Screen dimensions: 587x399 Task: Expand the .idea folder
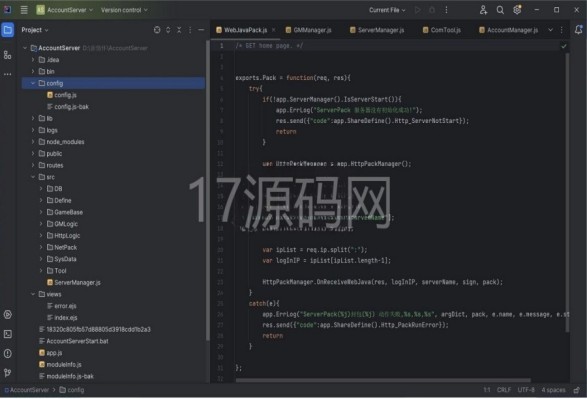pyautogui.click(x=33, y=60)
